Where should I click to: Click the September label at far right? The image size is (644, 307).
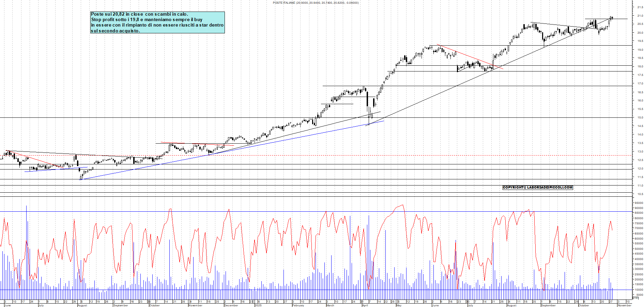(x=548, y=305)
